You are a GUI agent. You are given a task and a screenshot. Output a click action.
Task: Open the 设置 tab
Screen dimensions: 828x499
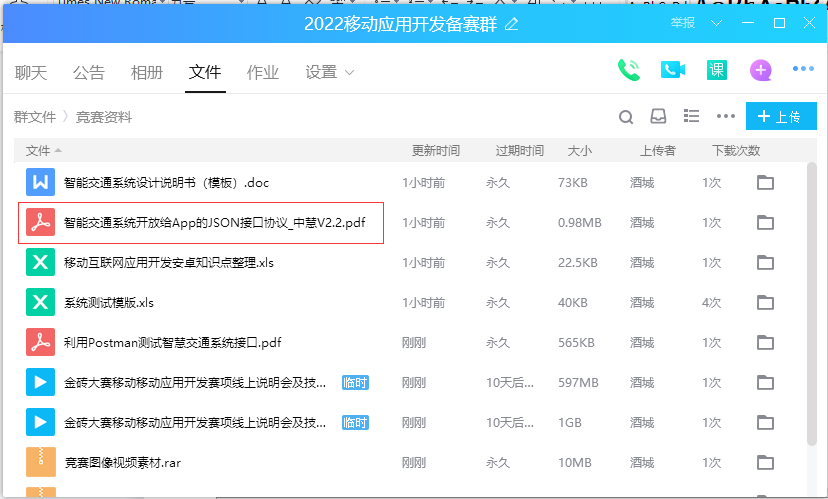321,72
